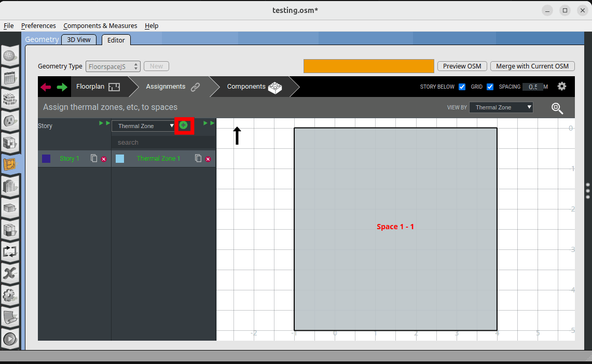The height and width of the screenshot is (364, 592).
Task: Click the green redo arrow icon
Action: click(62, 87)
